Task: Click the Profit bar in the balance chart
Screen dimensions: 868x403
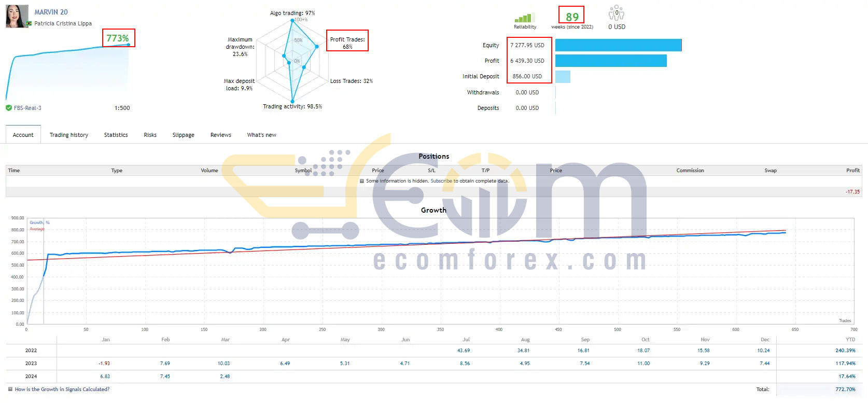Action: (x=611, y=61)
